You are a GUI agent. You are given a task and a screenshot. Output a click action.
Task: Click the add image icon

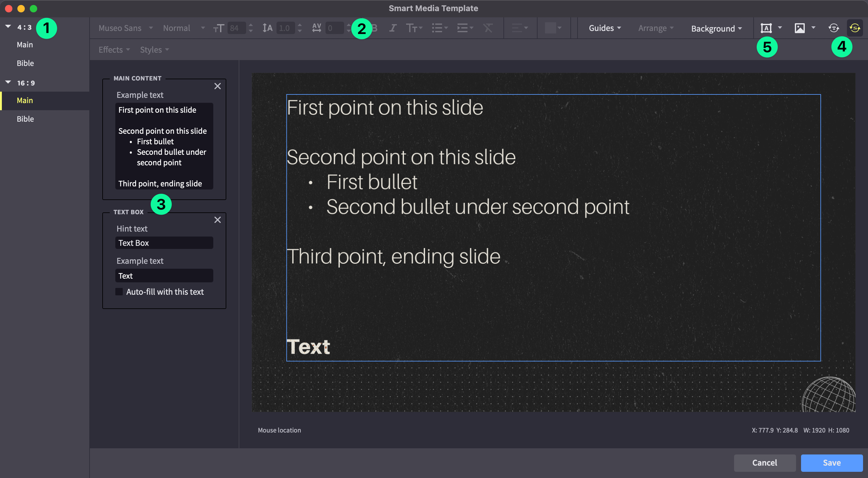pyautogui.click(x=799, y=28)
